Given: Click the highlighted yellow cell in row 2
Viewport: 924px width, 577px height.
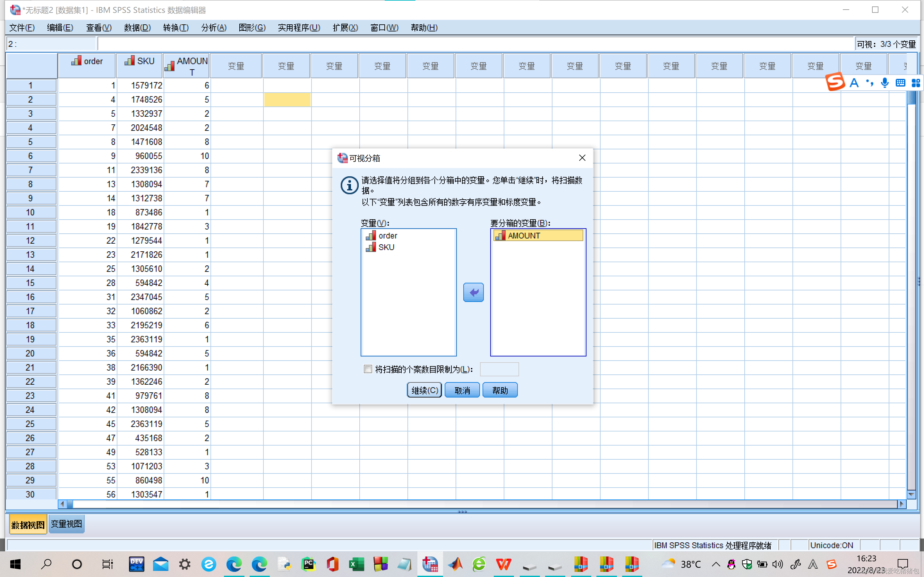Looking at the screenshot, I should (287, 100).
